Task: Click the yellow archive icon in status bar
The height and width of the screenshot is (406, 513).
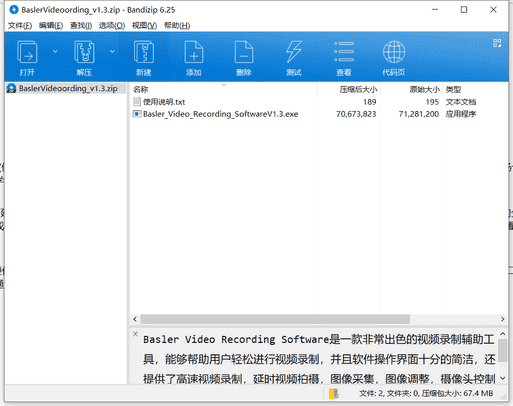Action: [334, 393]
